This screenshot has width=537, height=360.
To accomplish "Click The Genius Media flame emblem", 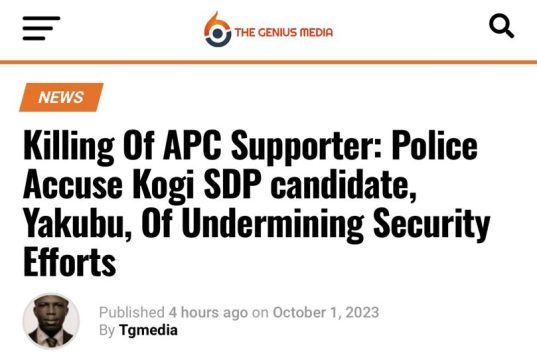I will tap(217, 29).
